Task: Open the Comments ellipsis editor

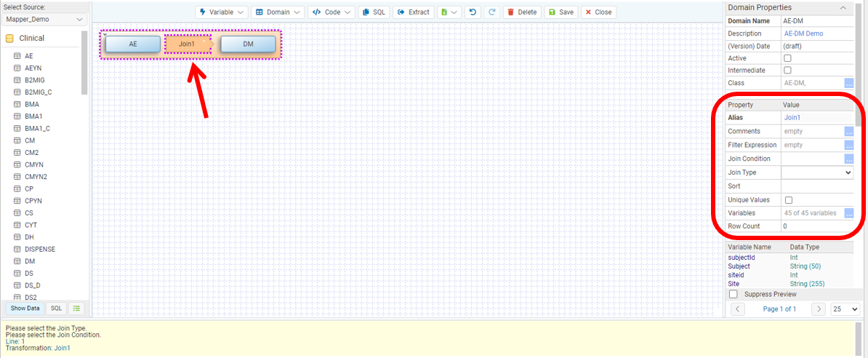Action: coord(848,132)
